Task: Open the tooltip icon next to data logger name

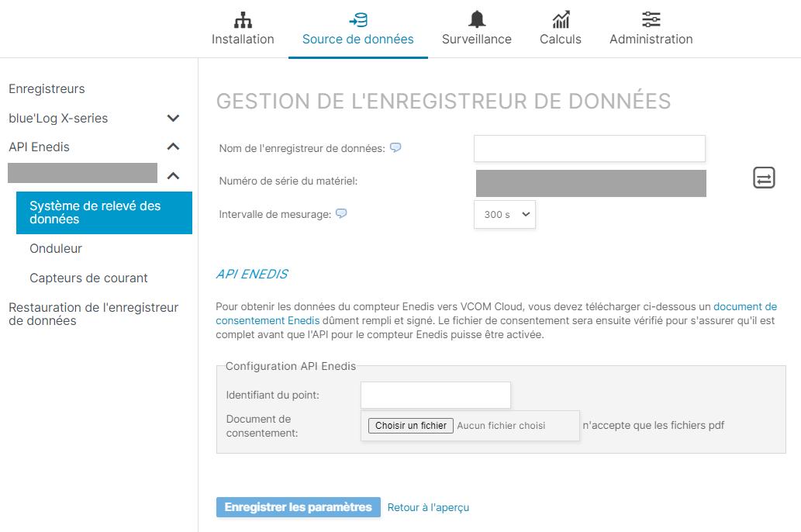Action: tap(395, 147)
